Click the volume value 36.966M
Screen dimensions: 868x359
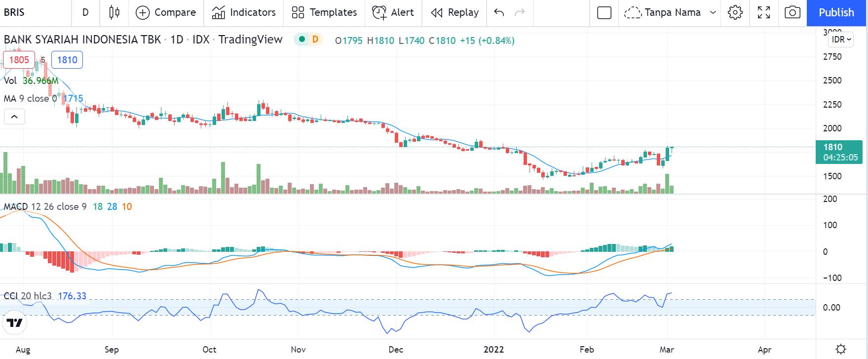point(40,80)
